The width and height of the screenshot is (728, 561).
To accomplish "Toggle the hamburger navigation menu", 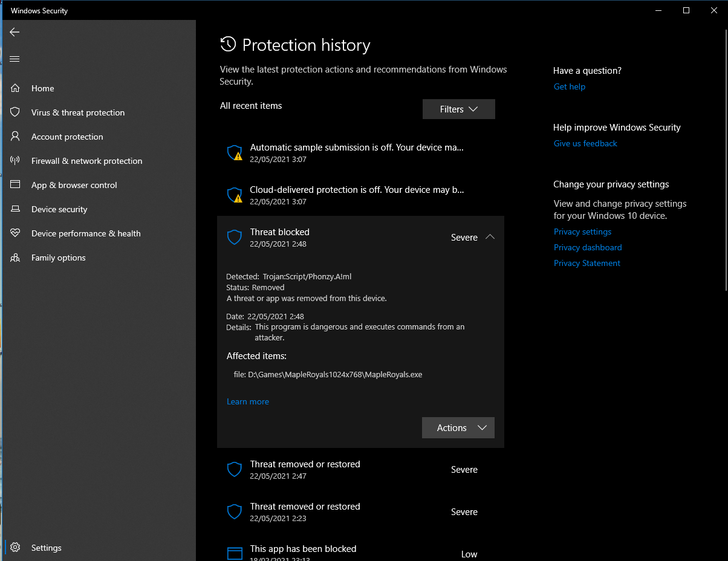I will [15, 59].
